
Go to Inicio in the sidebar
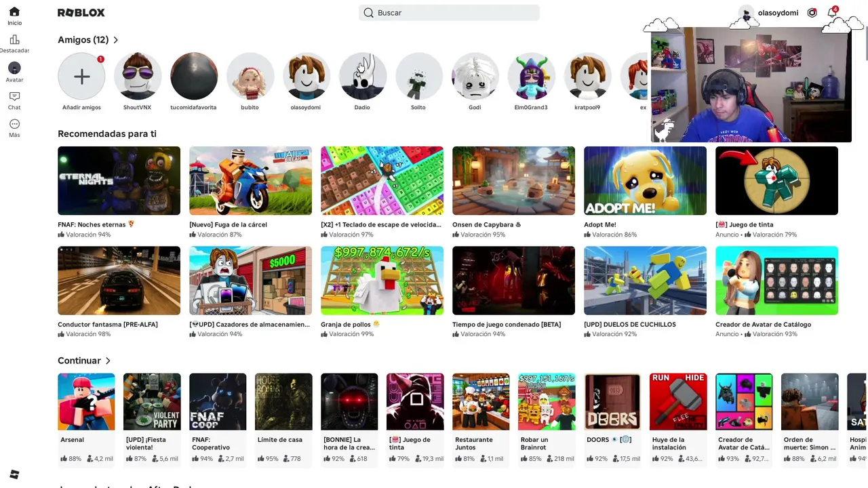(x=14, y=16)
